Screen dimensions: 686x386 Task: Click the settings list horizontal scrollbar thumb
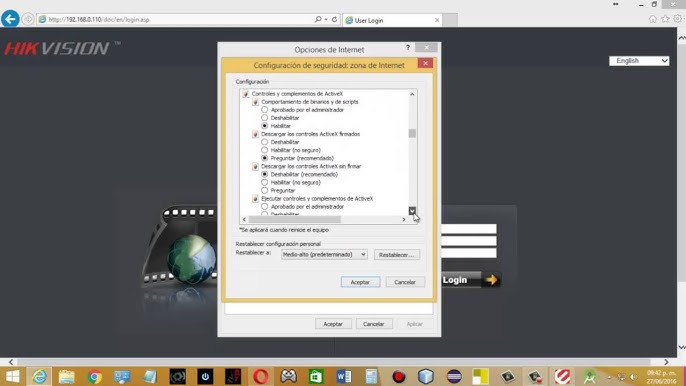[x=294, y=219]
